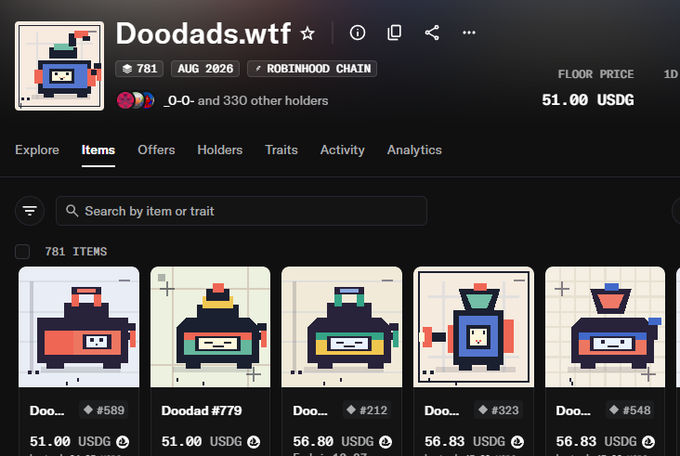680x456 pixels.
Task: Click the USDG token icon on #323 price
Action: [x=517, y=442]
